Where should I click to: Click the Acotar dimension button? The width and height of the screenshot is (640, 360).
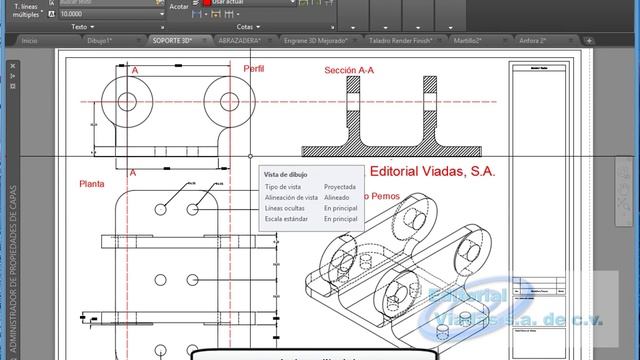[x=179, y=7]
